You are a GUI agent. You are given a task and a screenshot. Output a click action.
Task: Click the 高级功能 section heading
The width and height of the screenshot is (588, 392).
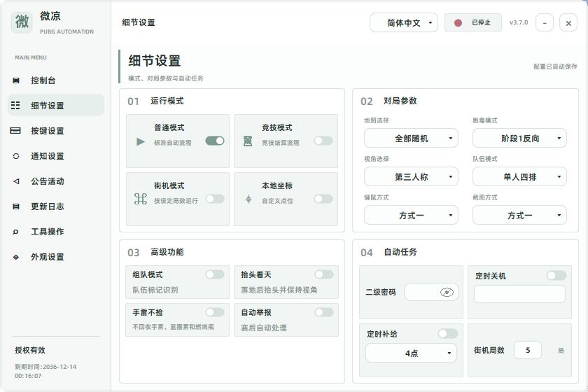[167, 252]
